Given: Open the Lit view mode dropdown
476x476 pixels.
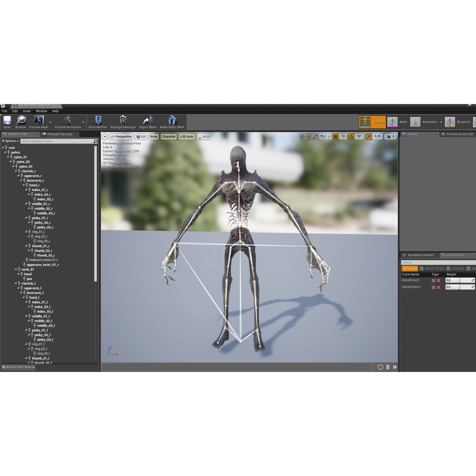Looking at the screenshot, I should click(141, 137).
